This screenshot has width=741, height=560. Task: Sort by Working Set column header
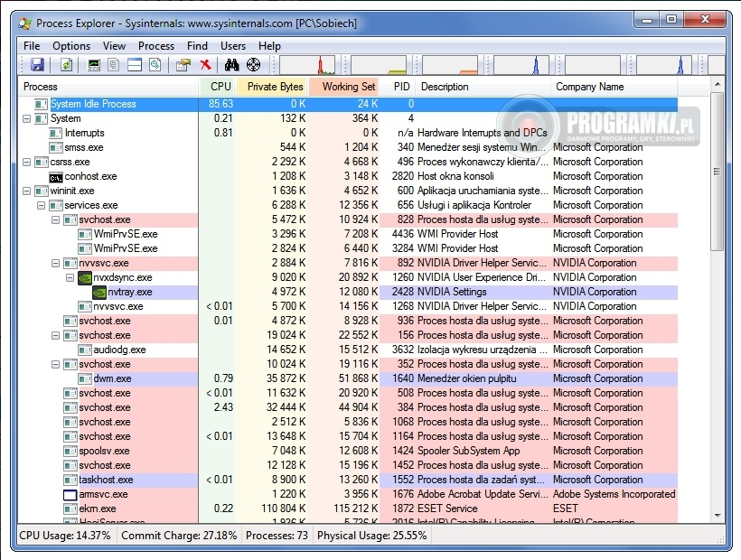pyautogui.click(x=344, y=87)
